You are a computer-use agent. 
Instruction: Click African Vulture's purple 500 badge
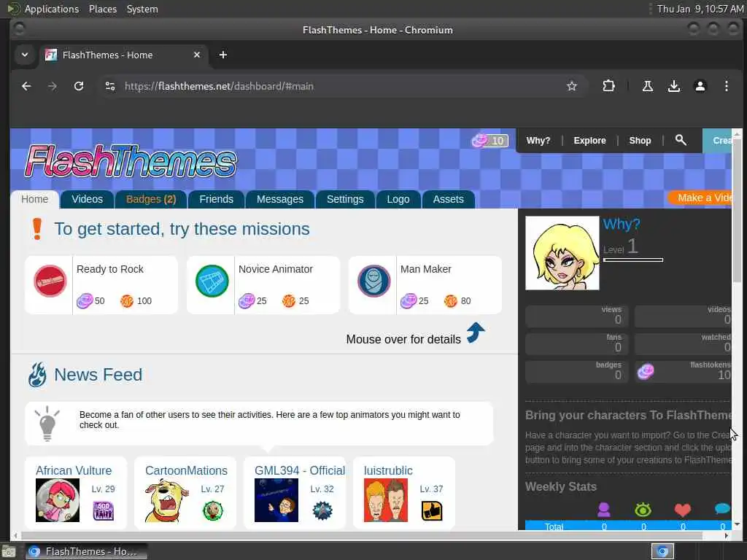click(104, 511)
